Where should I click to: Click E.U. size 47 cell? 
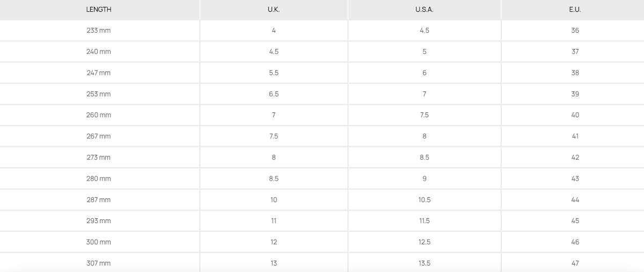575,263
